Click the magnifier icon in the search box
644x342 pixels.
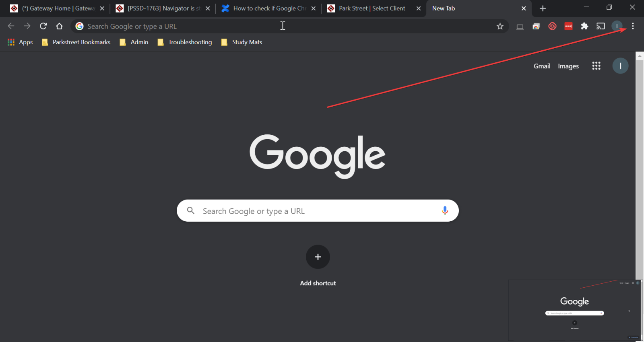coord(191,210)
